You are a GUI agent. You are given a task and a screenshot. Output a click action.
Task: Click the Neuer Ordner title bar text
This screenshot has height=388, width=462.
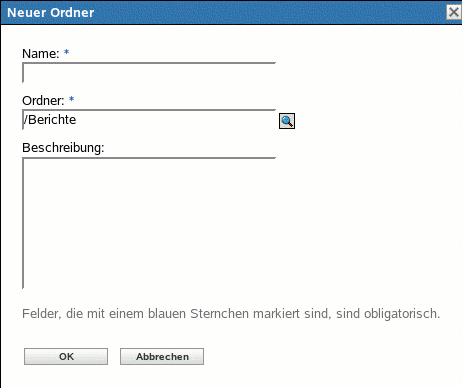pos(51,13)
